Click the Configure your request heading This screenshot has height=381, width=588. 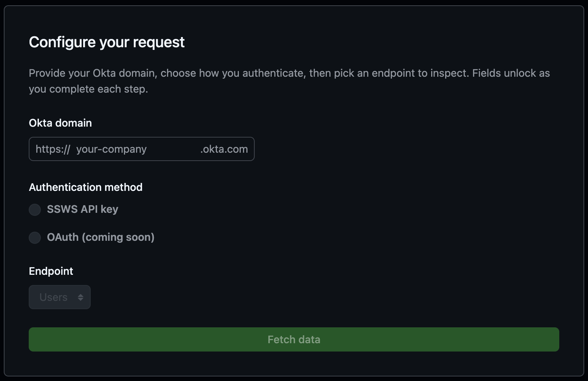tap(107, 42)
